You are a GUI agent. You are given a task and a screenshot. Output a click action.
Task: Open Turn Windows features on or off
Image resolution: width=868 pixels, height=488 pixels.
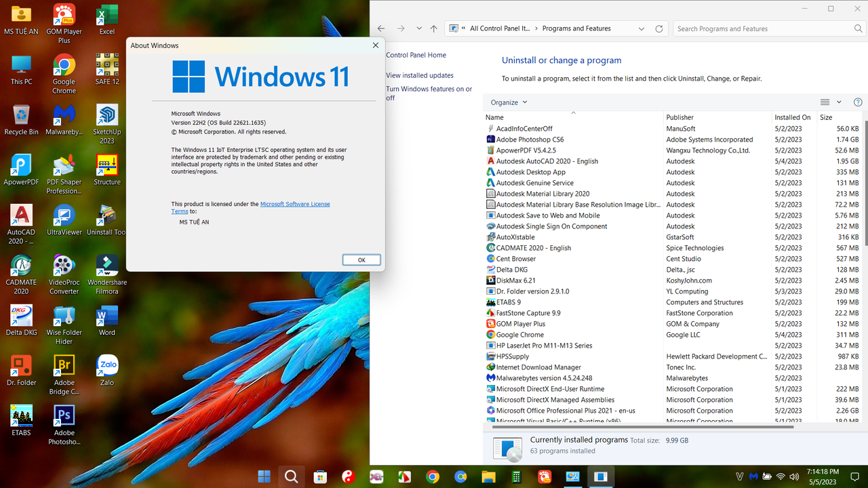click(x=429, y=94)
